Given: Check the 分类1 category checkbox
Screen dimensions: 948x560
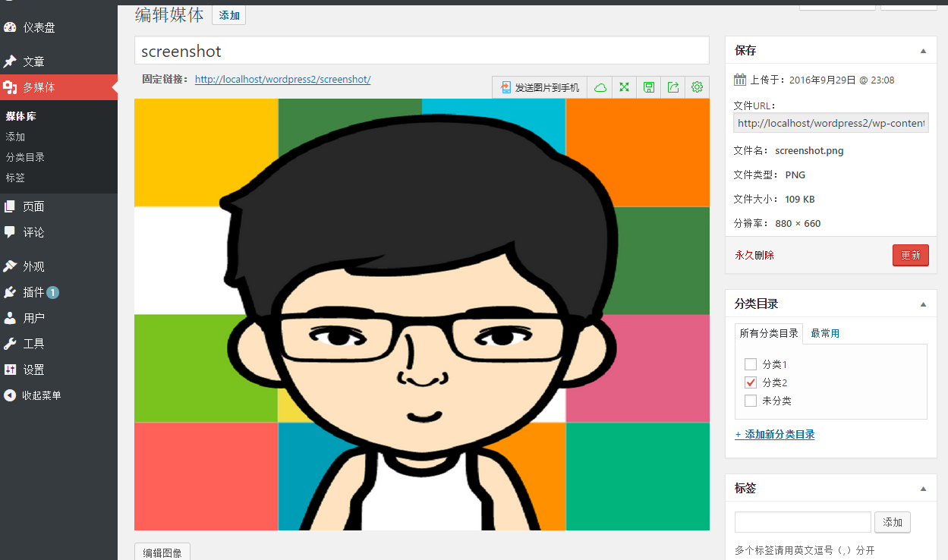Looking at the screenshot, I should [x=751, y=364].
